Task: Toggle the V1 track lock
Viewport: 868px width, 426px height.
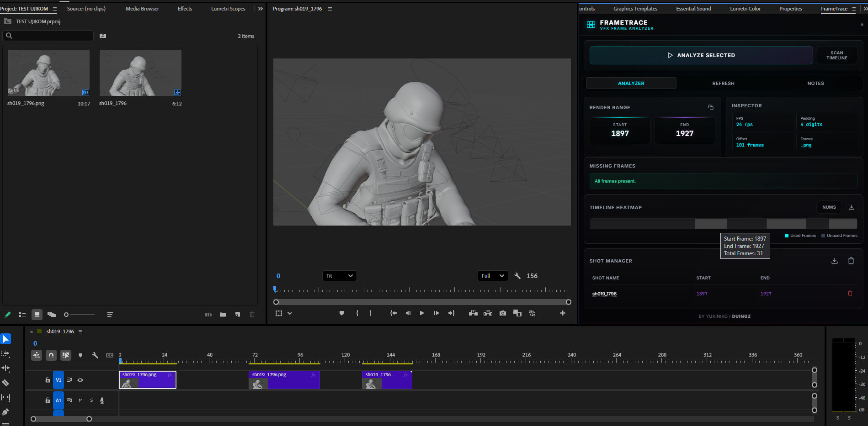Action: (x=48, y=380)
